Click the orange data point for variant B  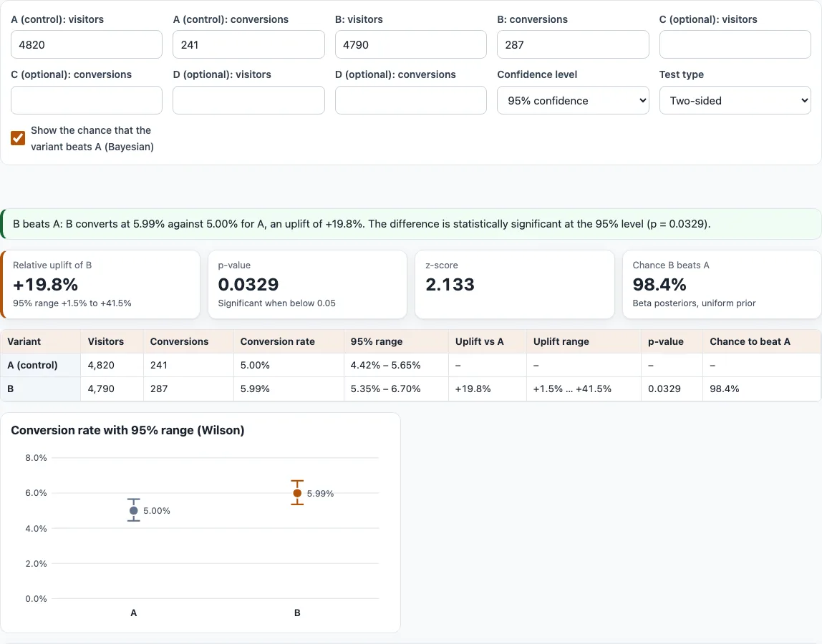[297, 493]
